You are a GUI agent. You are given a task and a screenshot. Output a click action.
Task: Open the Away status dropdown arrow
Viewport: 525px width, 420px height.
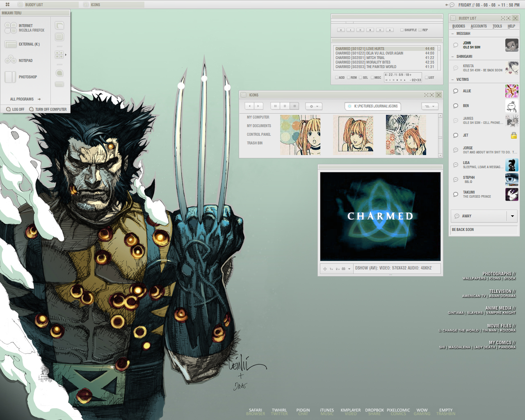point(512,216)
